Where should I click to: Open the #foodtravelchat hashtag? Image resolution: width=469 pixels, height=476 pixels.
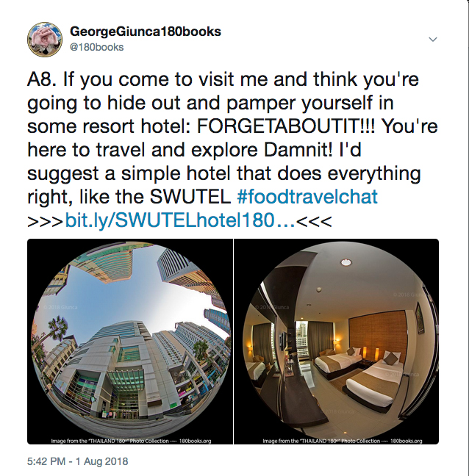coord(307,197)
